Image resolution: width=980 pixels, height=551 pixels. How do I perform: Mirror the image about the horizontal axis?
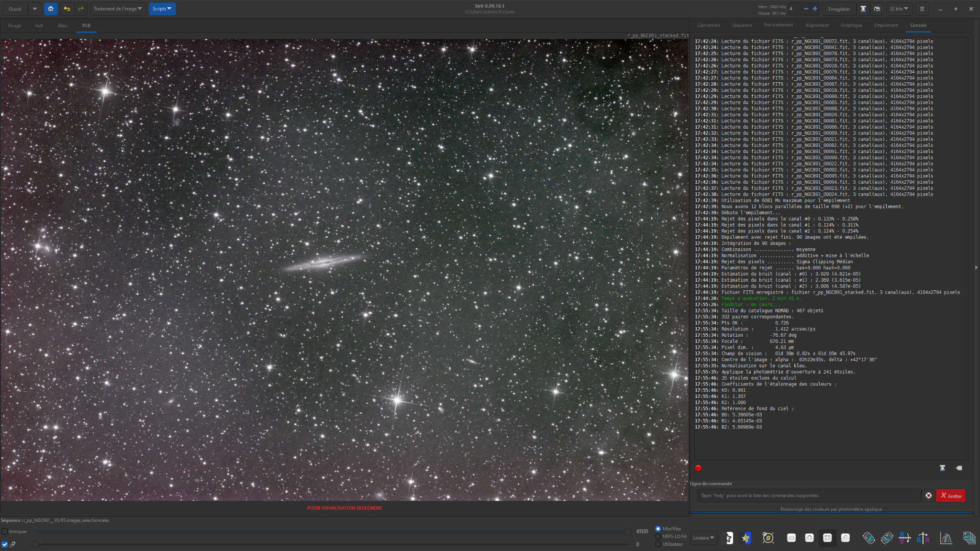(x=904, y=538)
